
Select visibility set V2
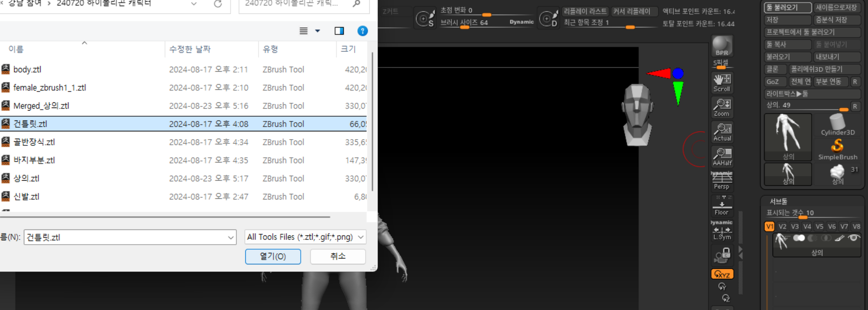click(782, 226)
